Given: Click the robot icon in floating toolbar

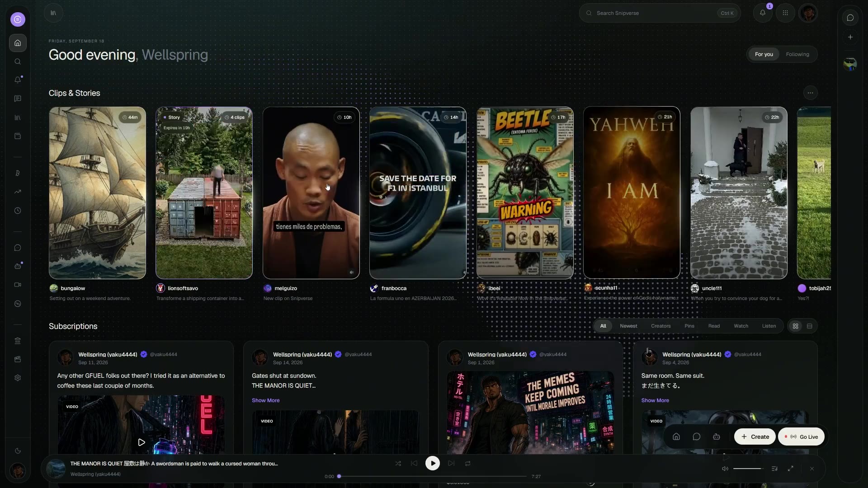Looking at the screenshot, I should point(717,436).
